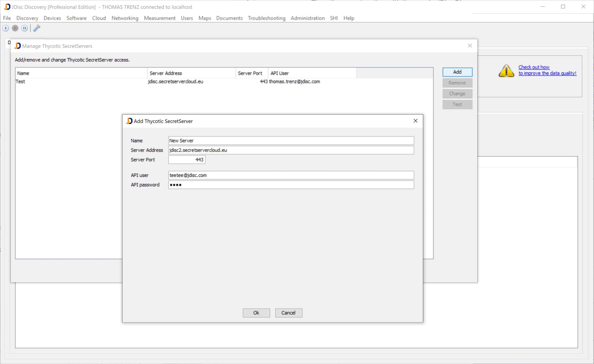Click the Add server button
Screen dimensions: 594x364
tap(457, 72)
